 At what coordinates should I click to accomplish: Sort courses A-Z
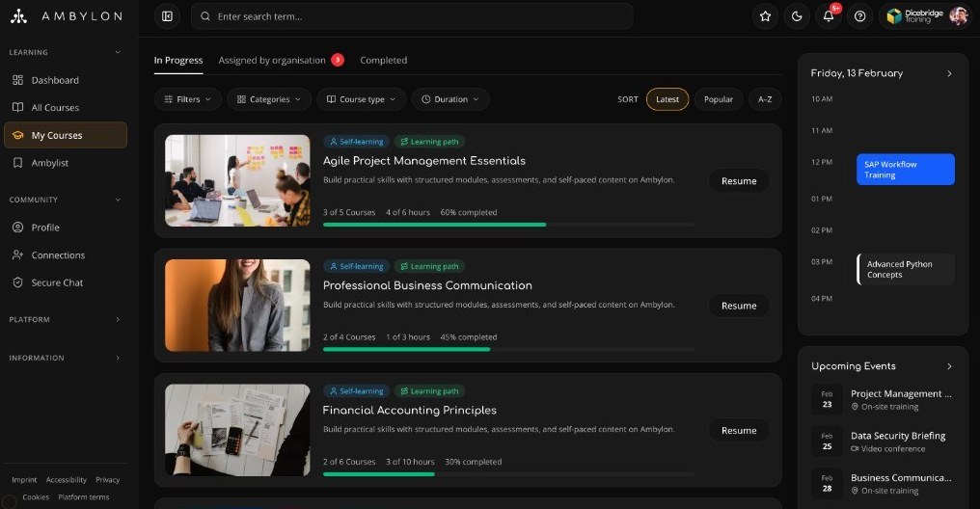click(765, 99)
